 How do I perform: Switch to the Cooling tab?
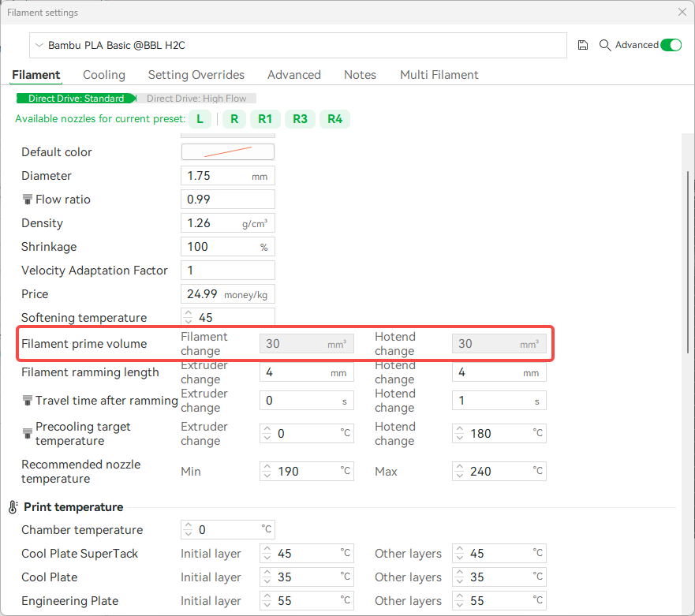pos(104,75)
